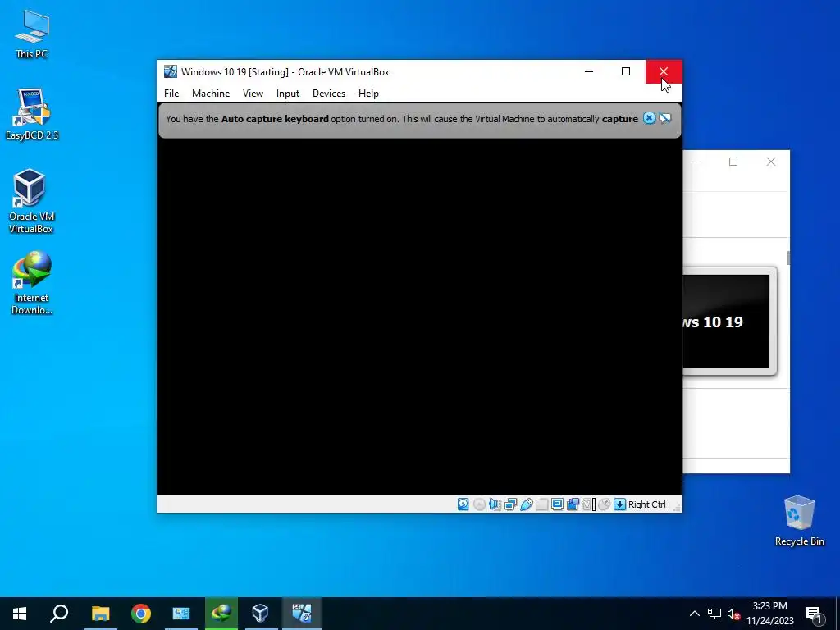Click the don't-show-again icon on notification

(664, 118)
